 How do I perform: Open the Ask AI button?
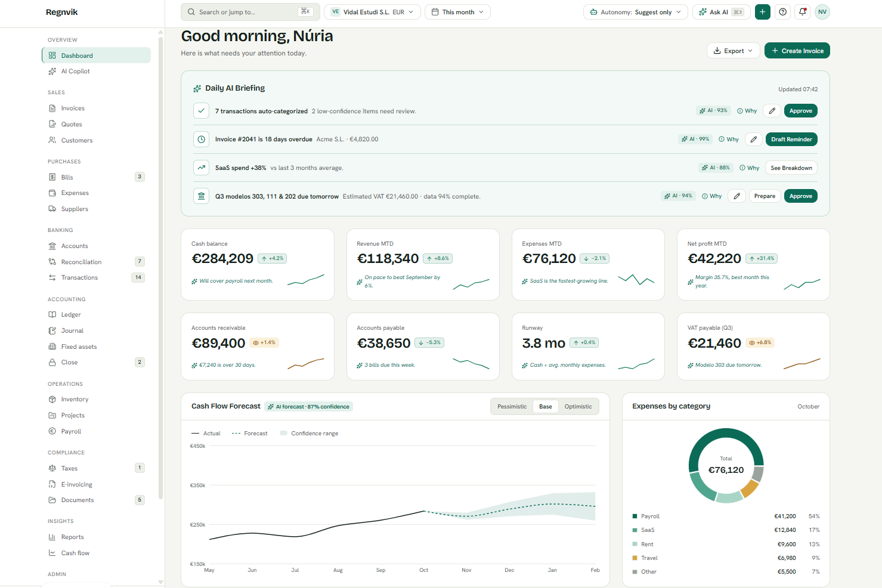point(722,12)
